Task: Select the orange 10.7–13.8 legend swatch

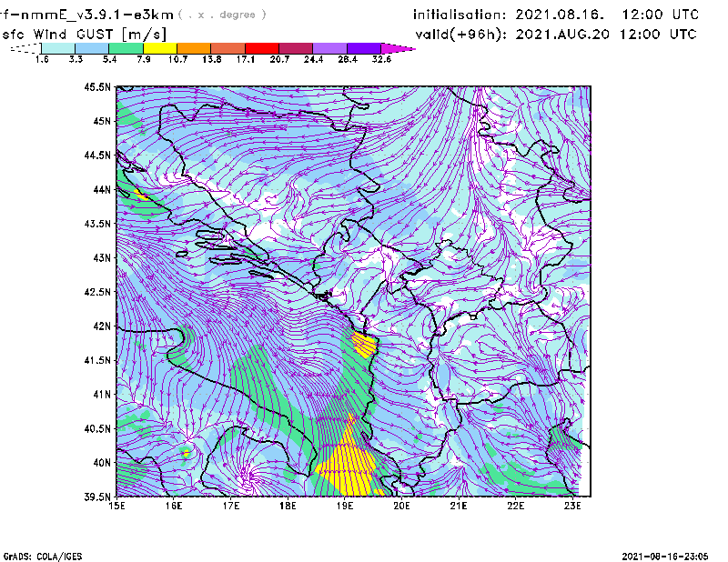Action: (x=194, y=48)
